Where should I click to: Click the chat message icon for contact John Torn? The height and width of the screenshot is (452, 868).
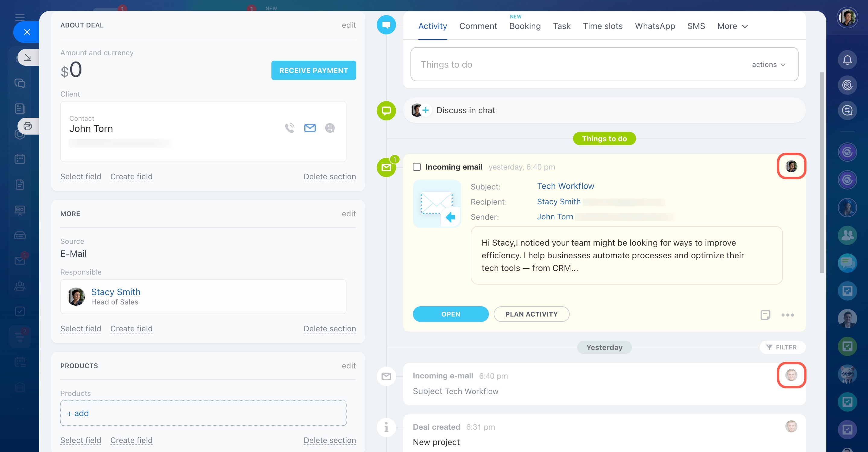[330, 128]
